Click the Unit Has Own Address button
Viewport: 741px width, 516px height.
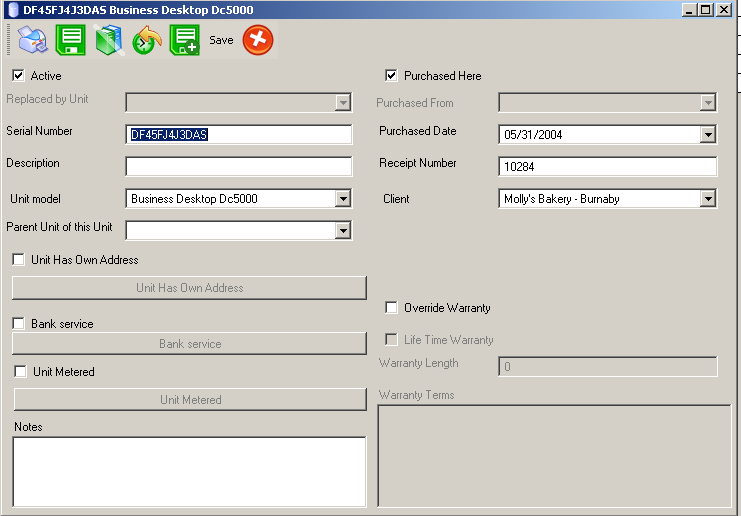[x=190, y=288]
